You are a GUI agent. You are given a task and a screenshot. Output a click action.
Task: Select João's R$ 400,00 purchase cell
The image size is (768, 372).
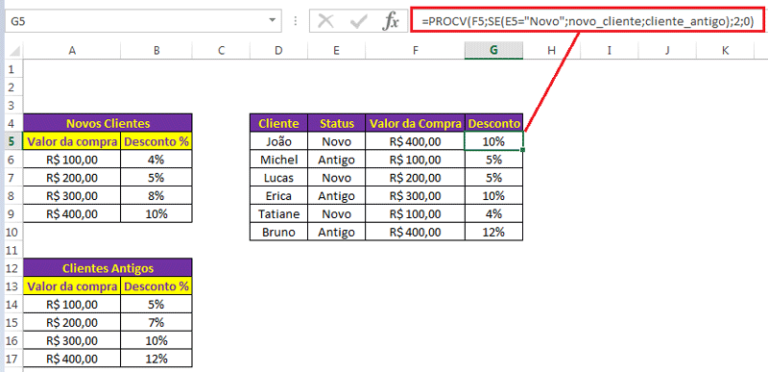(x=415, y=141)
